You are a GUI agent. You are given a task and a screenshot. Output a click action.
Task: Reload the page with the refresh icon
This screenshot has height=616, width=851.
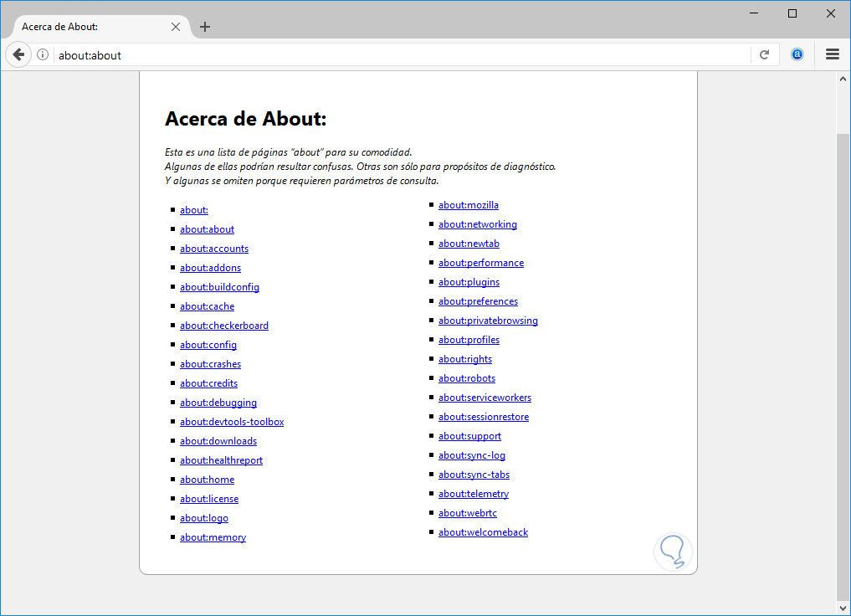[764, 54]
